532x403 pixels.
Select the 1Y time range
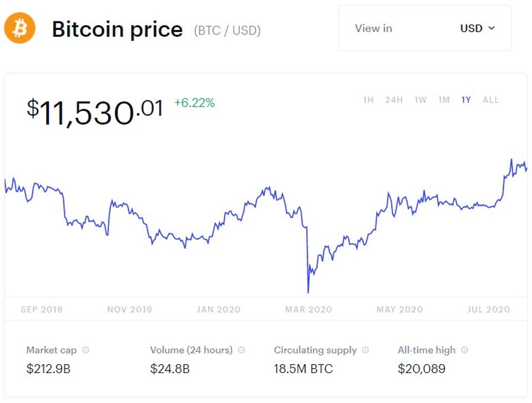tap(466, 100)
